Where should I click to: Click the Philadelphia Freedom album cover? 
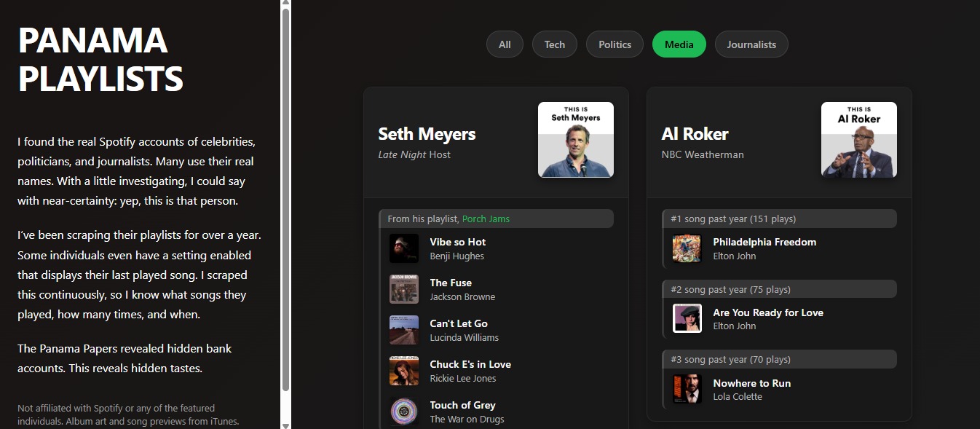click(x=687, y=248)
